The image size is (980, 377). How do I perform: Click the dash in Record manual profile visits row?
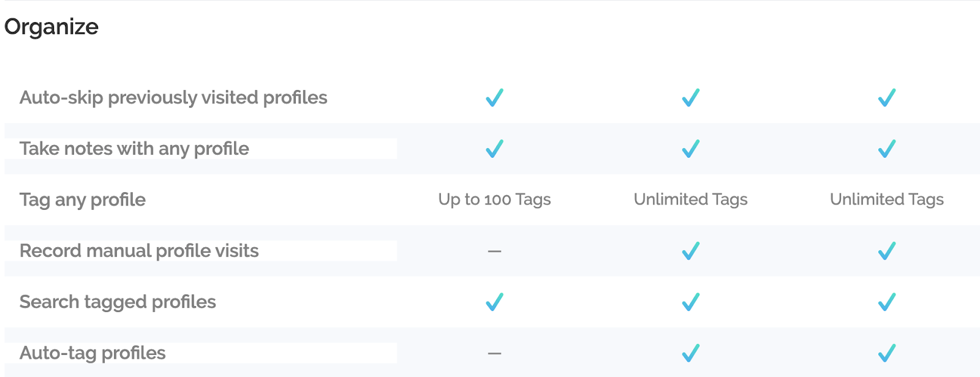[494, 251]
